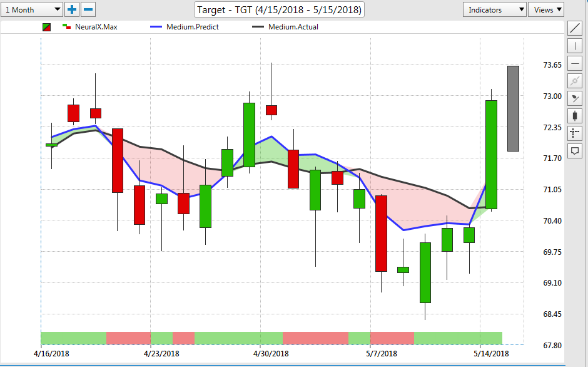588x367 pixels.
Task: Click the gray forecast bar for 5/15
Action: (513, 108)
